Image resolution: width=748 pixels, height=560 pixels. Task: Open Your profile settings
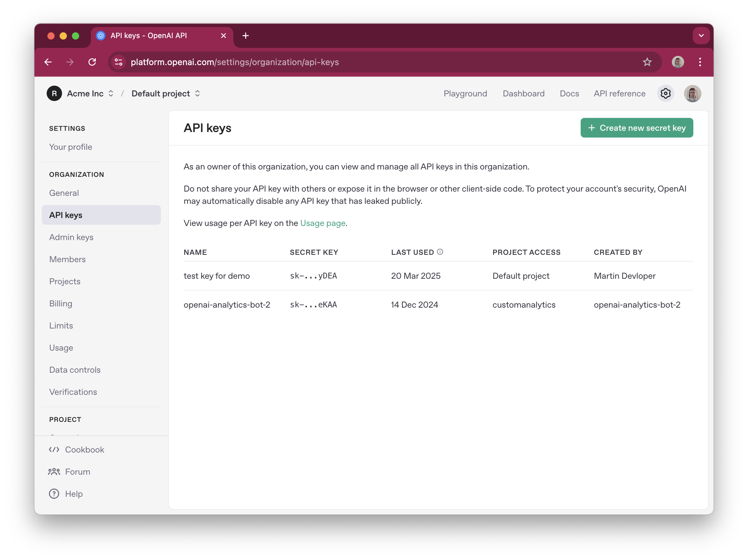click(x=70, y=147)
